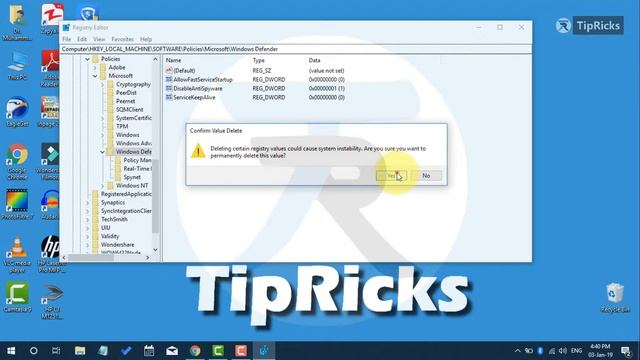Select the (Default) registry value
The image size is (640, 360).
click(184, 71)
